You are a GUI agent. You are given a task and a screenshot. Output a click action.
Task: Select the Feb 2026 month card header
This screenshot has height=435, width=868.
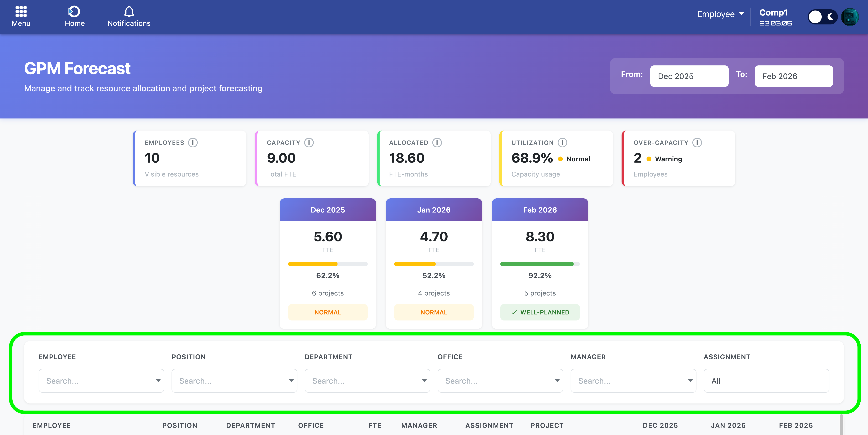pos(539,210)
